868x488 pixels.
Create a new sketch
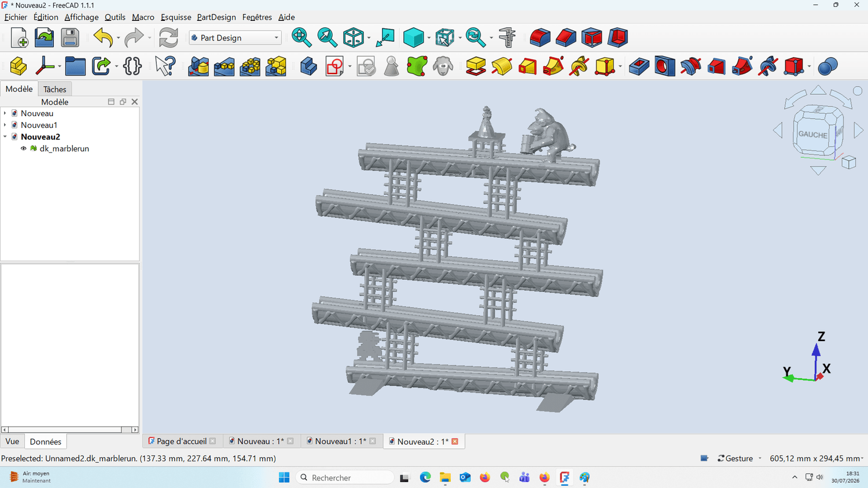click(334, 66)
